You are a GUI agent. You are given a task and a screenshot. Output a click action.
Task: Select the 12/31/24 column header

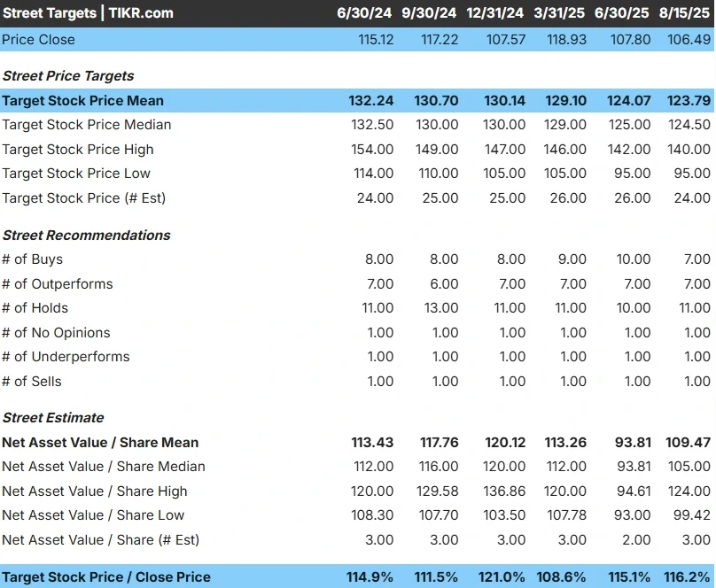coord(495,12)
